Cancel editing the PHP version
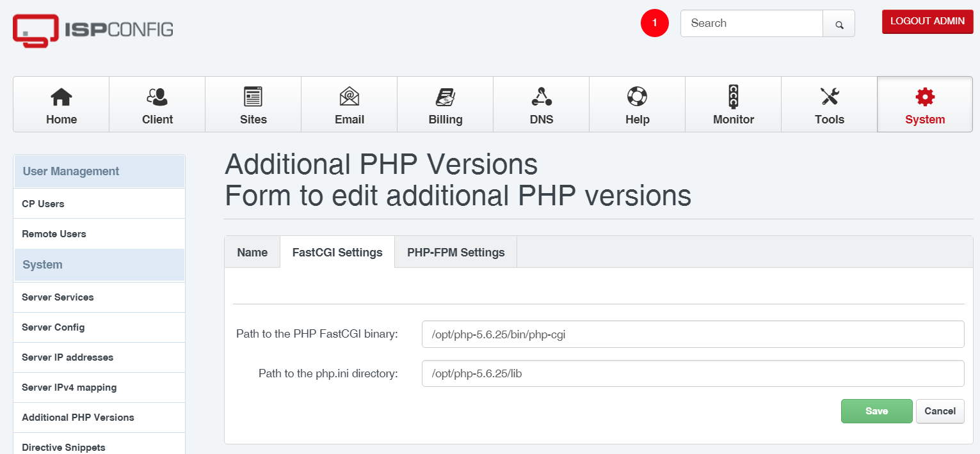The height and width of the screenshot is (454, 980). 940,411
